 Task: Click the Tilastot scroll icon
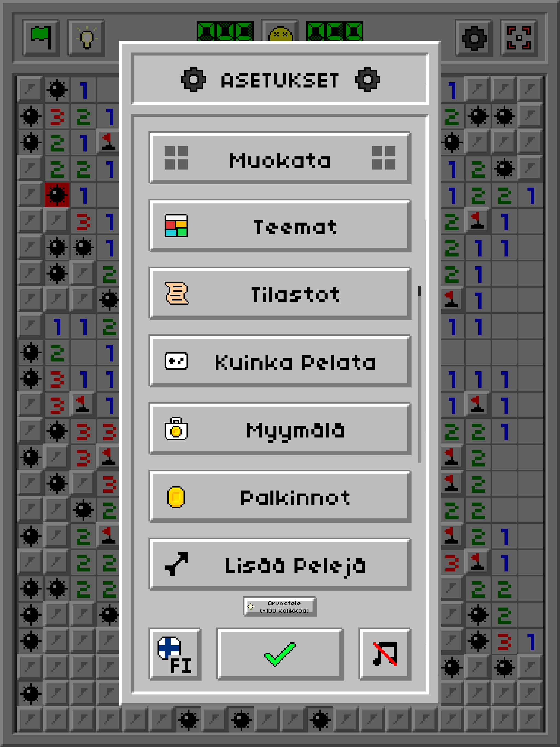pos(176,293)
